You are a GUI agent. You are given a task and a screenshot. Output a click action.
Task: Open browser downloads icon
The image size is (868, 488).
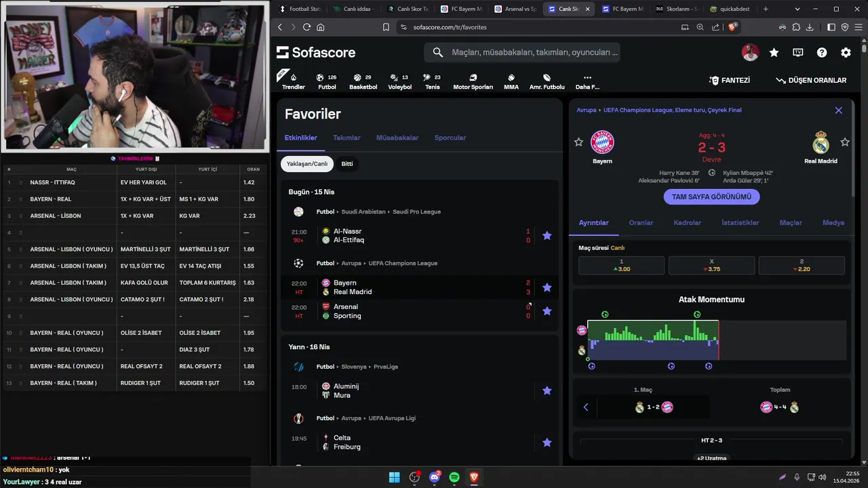point(810,27)
